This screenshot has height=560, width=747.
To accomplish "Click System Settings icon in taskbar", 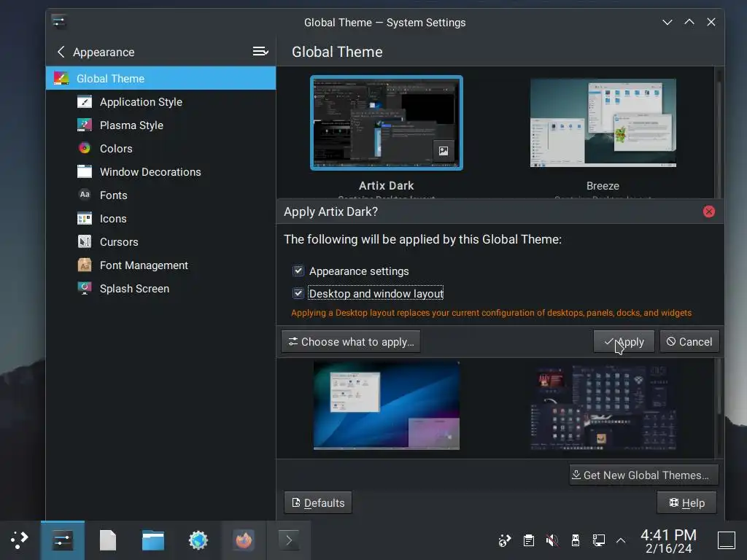I will (63, 540).
